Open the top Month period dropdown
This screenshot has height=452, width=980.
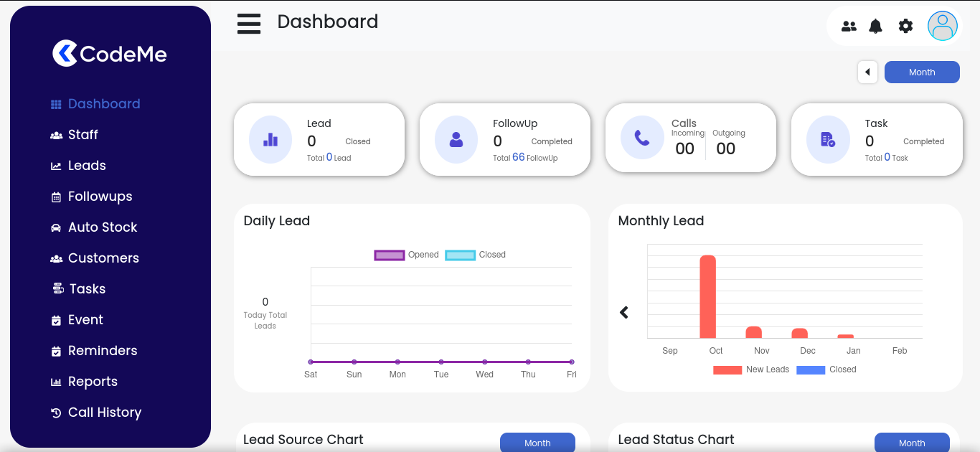point(922,72)
